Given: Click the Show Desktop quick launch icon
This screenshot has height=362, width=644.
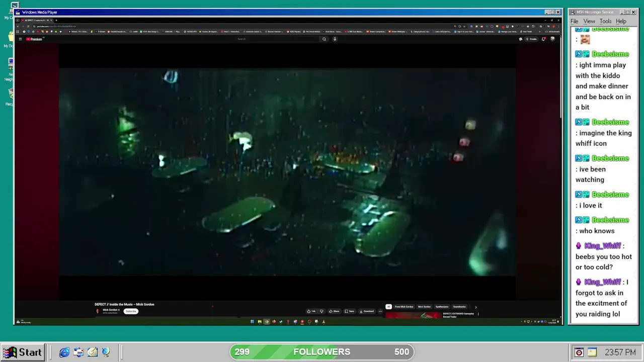Looking at the screenshot, I should pos(78,352).
